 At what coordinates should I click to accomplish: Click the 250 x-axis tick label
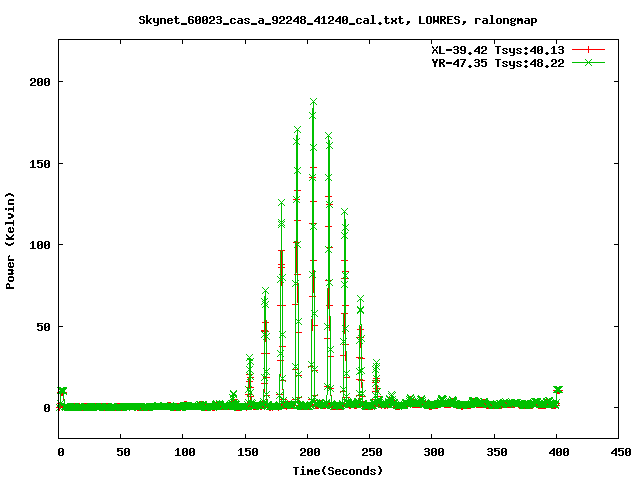pyautogui.click(x=372, y=452)
